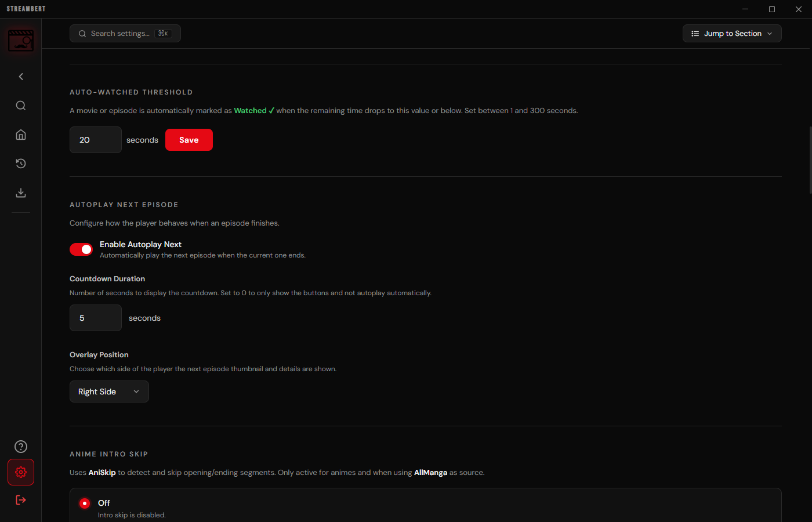The width and height of the screenshot is (812, 522).
Task: Maximize the Streambert window
Action: (772, 9)
